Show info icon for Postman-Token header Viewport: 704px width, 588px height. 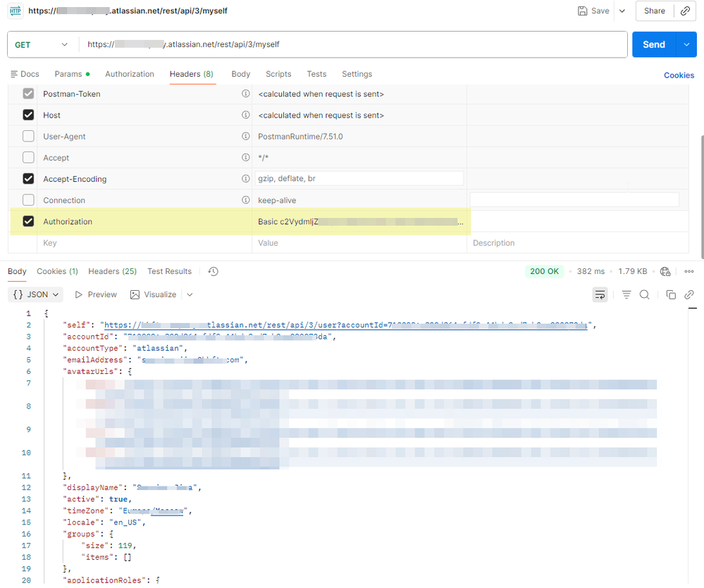point(246,93)
